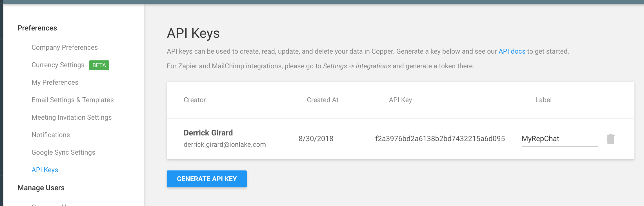This screenshot has width=644, height=206.
Task: Open Company Preferences settings
Action: (x=65, y=47)
